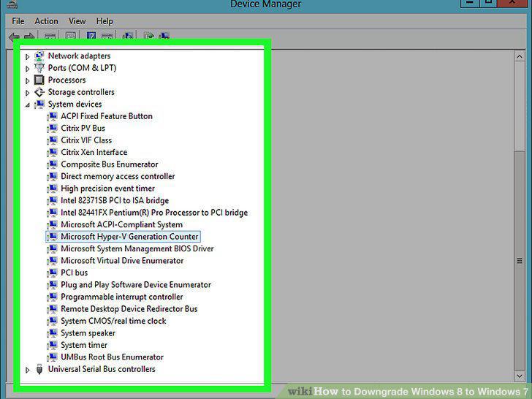
Task: Select Intel 82441FX Pentium(R) Pro Processor to PCI bridge
Action: [154, 213]
